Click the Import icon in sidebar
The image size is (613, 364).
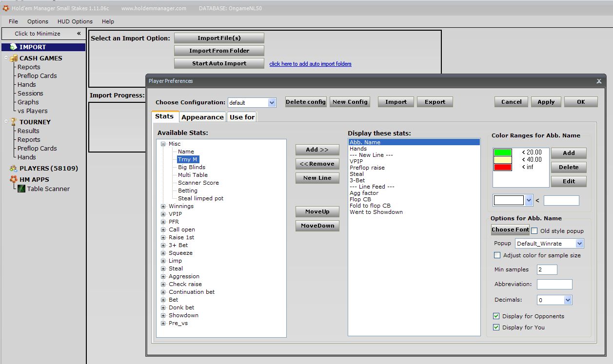[13, 47]
